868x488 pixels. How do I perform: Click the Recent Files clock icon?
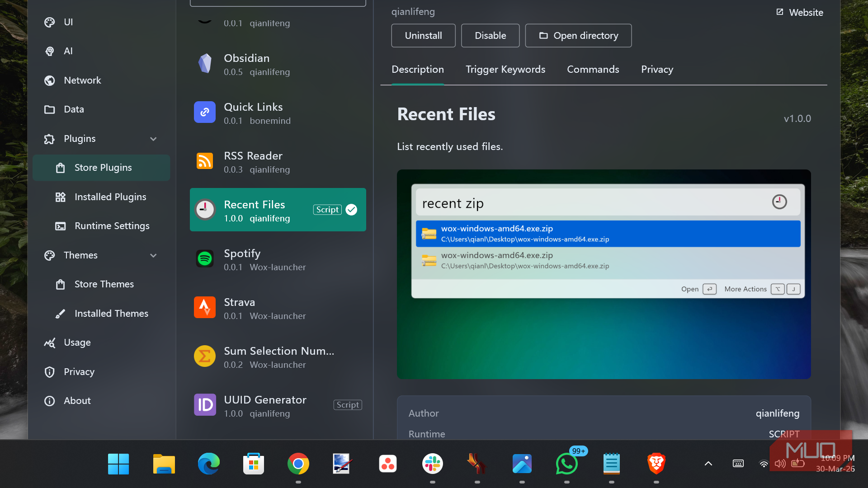205,210
